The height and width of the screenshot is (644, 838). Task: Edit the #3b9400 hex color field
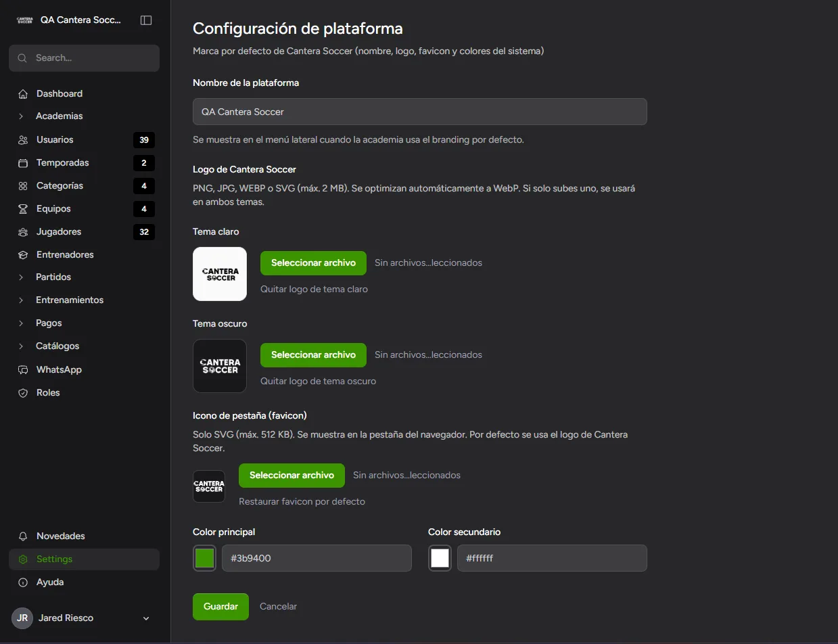click(x=317, y=558)
